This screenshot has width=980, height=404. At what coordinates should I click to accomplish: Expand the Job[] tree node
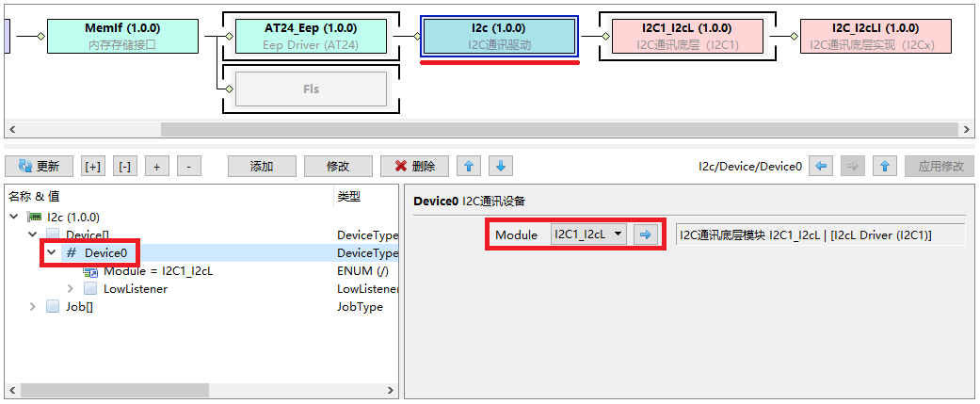point(33,307)
